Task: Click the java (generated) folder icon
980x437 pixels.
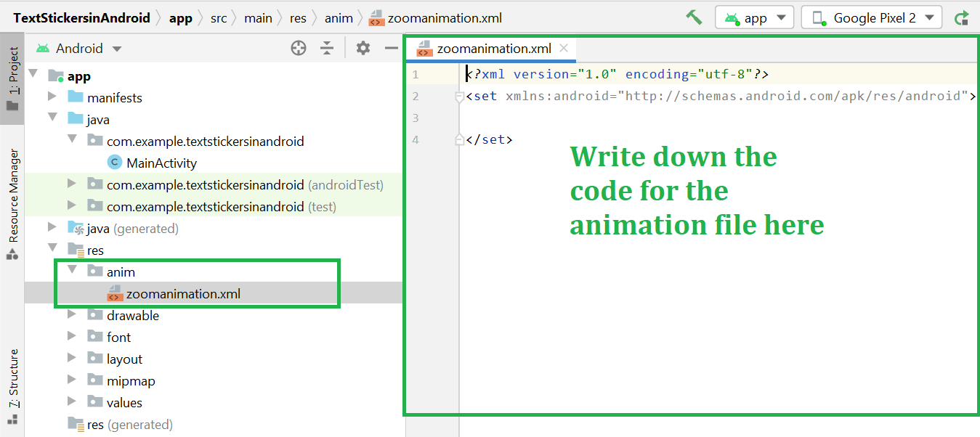Action: (76, 228)
